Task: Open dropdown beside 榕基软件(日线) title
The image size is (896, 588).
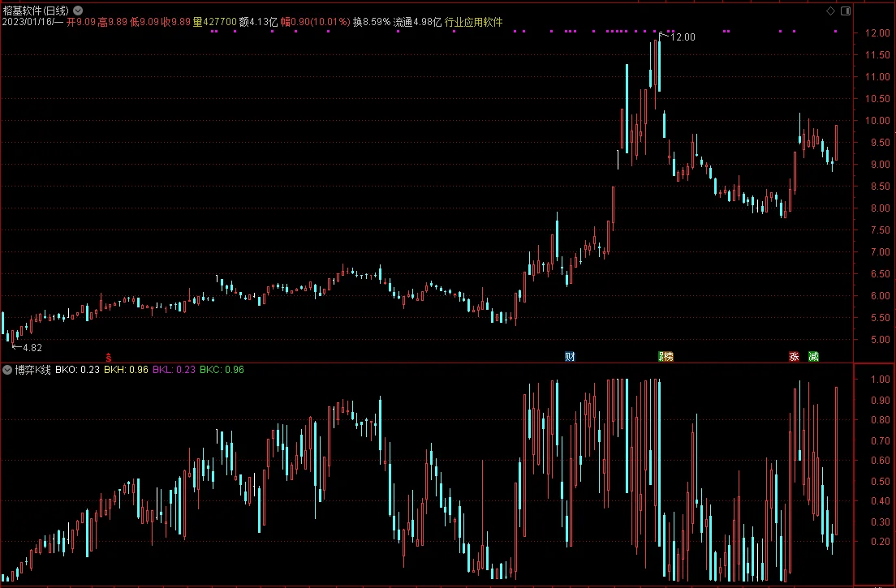Action: coord(78,11)
